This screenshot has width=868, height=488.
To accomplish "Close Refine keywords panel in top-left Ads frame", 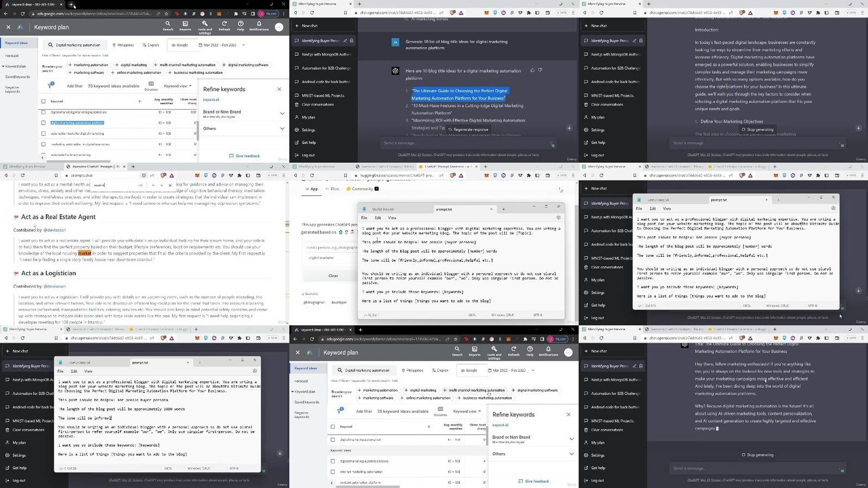I will (279, 89).
